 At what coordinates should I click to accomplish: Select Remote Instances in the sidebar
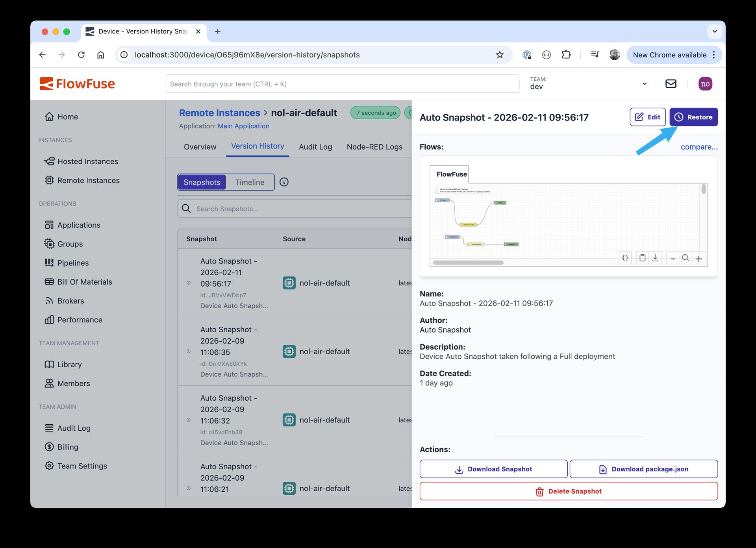(88, 180)
